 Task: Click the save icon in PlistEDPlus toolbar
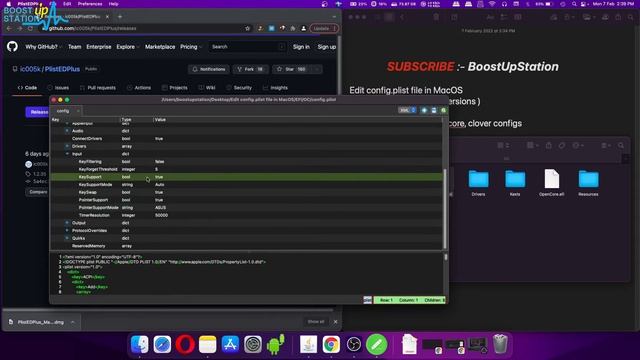(x=434, y=110)
